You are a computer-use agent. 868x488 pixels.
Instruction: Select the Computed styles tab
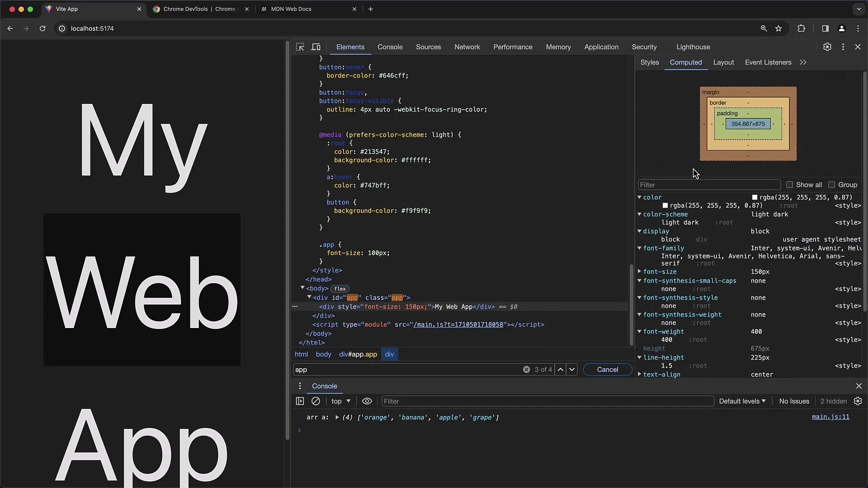click(685, 62)
